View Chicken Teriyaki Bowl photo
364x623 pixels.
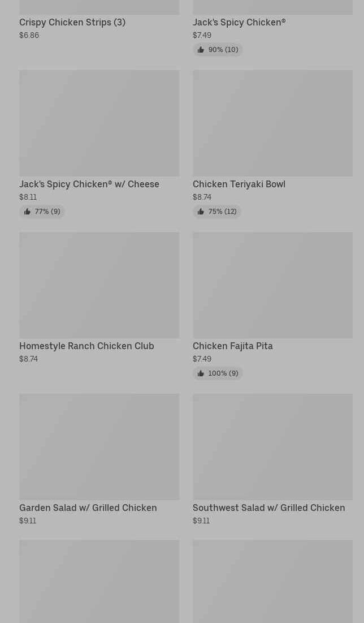click(x=272, y=123)
